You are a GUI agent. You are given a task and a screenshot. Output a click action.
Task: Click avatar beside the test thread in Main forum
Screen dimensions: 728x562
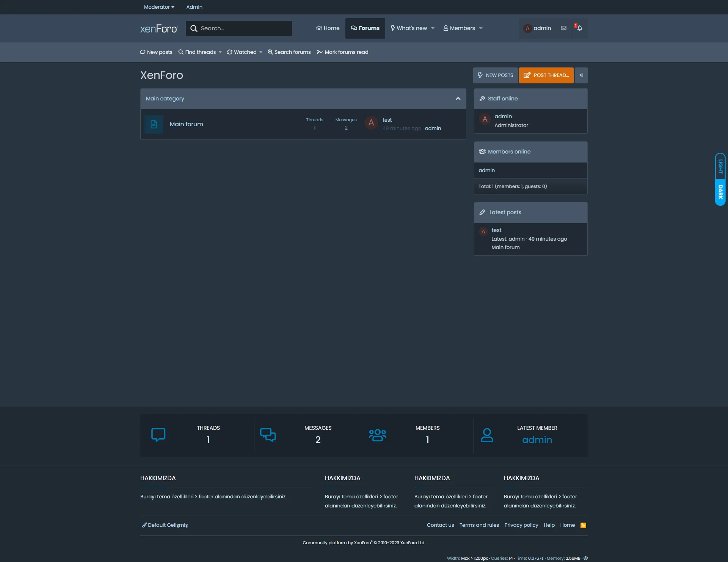(x=371, y=123)
